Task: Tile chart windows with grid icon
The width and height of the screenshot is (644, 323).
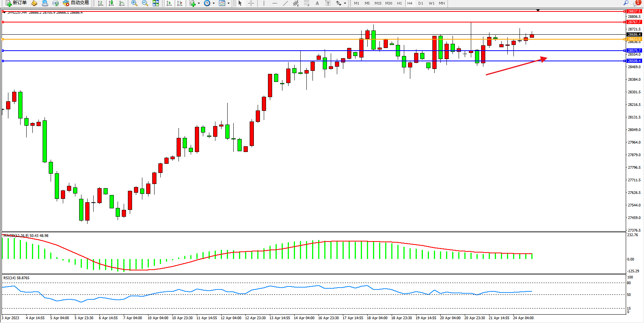Action: coord(156,3)
